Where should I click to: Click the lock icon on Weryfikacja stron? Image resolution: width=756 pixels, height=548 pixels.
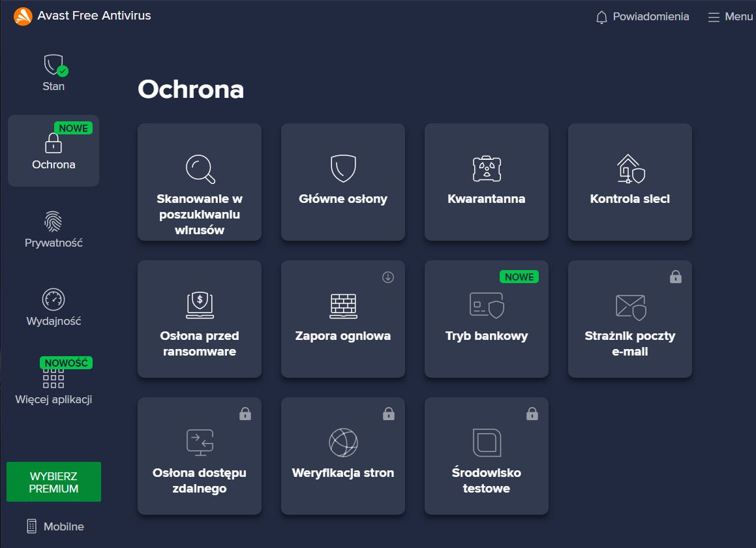(x=389, y=414)
